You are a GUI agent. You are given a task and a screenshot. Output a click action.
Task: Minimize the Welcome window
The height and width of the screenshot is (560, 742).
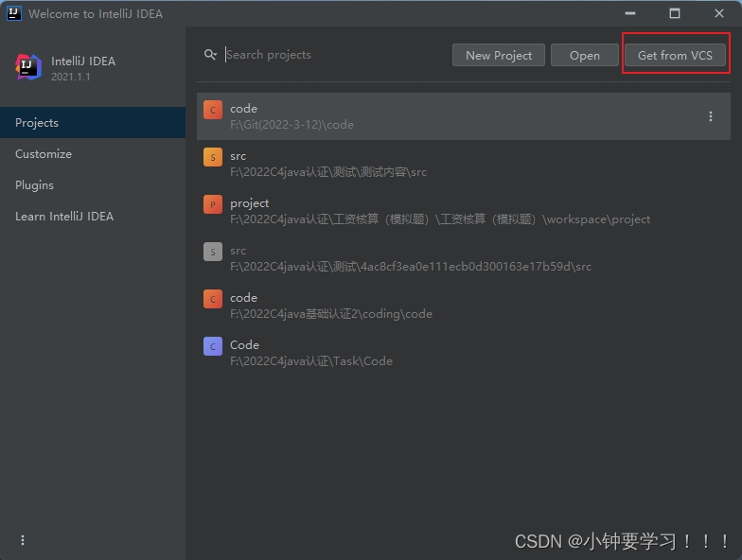[630, 13]
